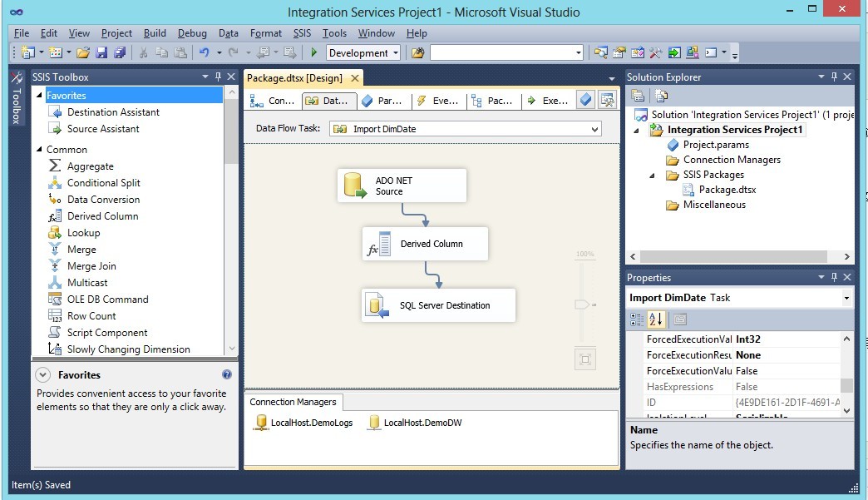Click the Alphabetical sort icon in Properties
This screenshot has height=500, width=868.
coord(656,319)
